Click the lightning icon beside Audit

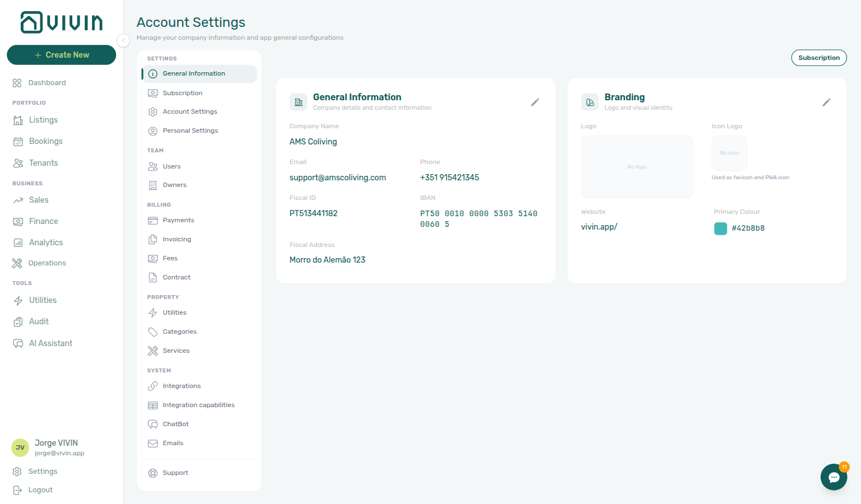[x=18, y=301]
